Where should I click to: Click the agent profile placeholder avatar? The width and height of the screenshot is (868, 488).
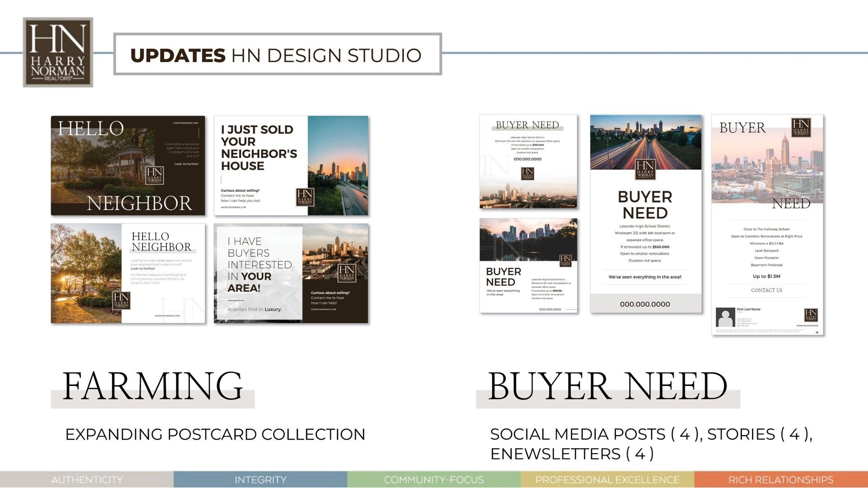(x=725, y=318)
